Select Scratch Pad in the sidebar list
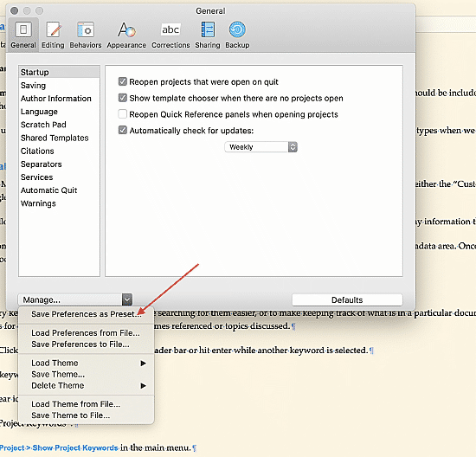Screen dimensions: 476x457 pyautogui.click(x=43, y=125)
